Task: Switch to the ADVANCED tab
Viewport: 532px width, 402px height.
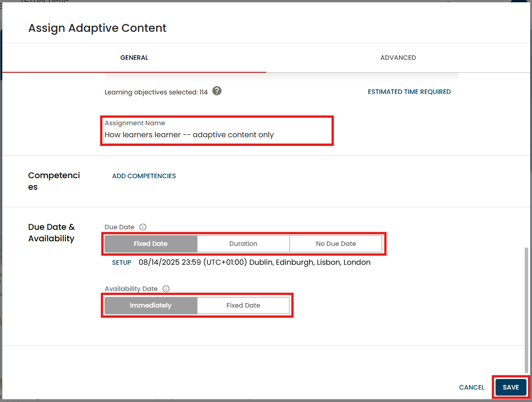Action: (x=398, y=58)
